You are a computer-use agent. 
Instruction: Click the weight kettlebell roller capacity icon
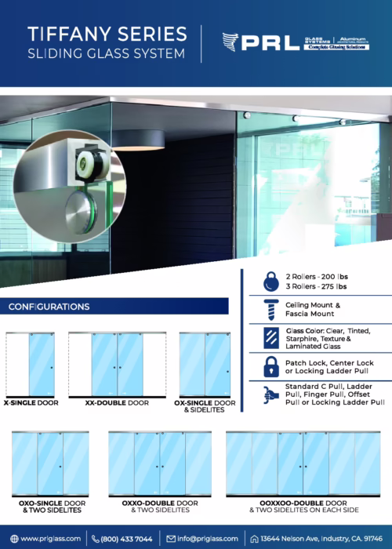(271, 282)
